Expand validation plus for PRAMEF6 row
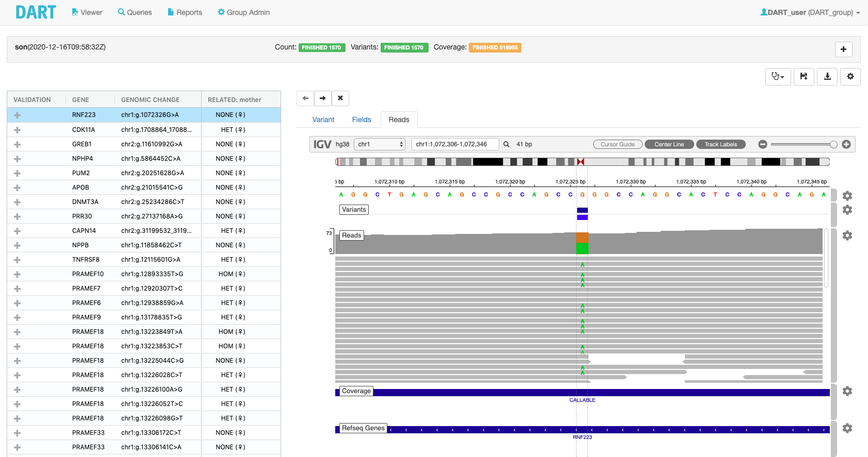This screenshot has width=868, height=457. [17, 303]
